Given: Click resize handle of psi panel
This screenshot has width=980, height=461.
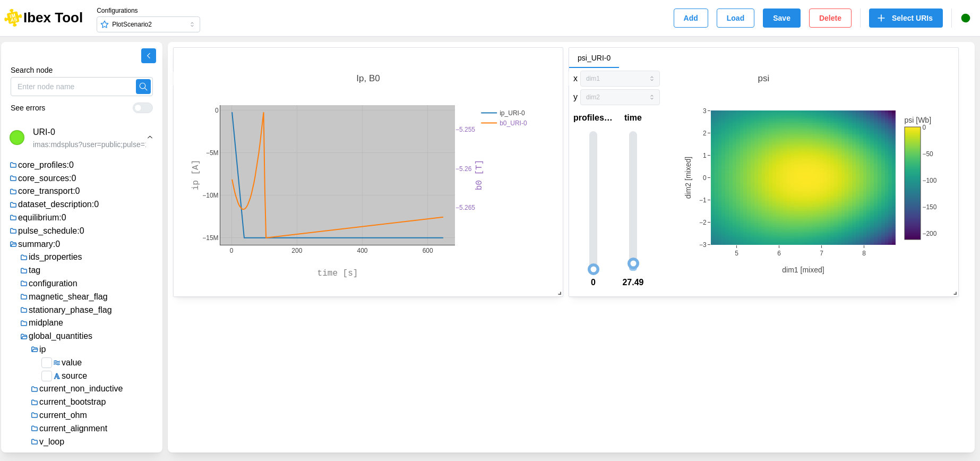Looking at the screenshot, I should click(955, 293).
